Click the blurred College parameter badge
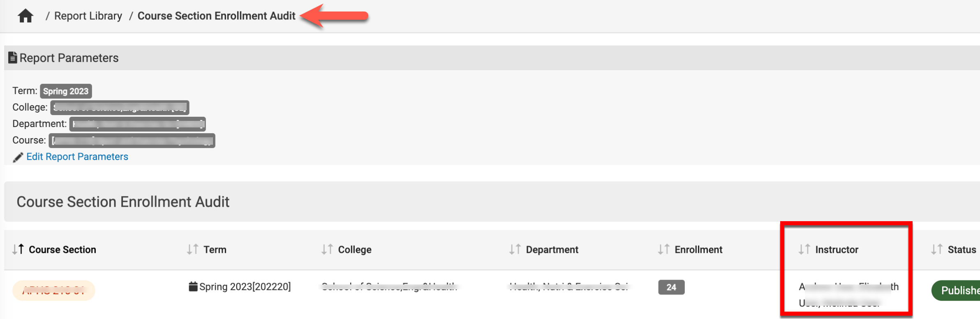The height and width of the screenshot is (319, 980). 120,108
